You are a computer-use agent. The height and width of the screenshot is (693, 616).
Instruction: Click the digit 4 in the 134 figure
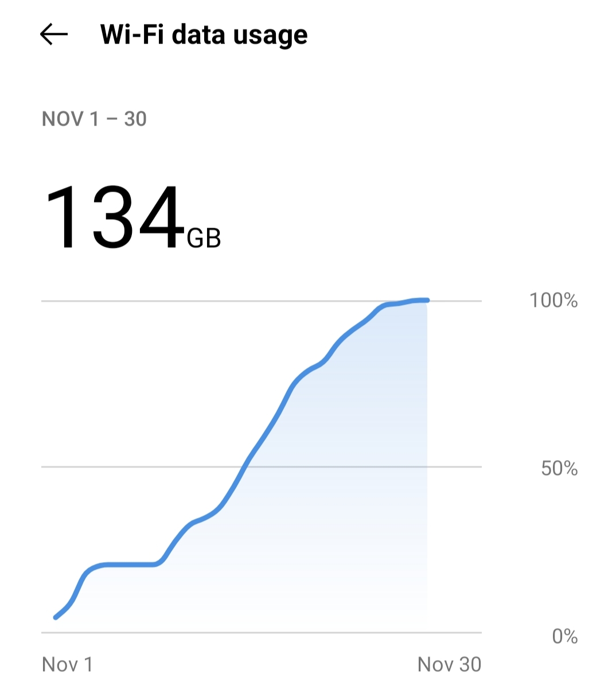click(160, 218)
